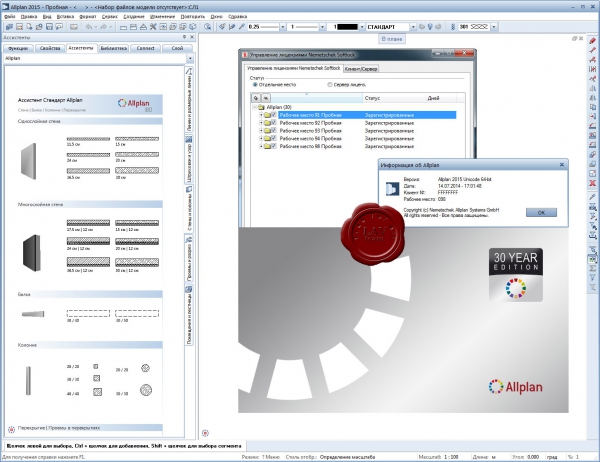Screen dimensions: 600x462
Task: Toggle checkbox of Рабочее место 91 Пробная
Action: tap(273, 114)
